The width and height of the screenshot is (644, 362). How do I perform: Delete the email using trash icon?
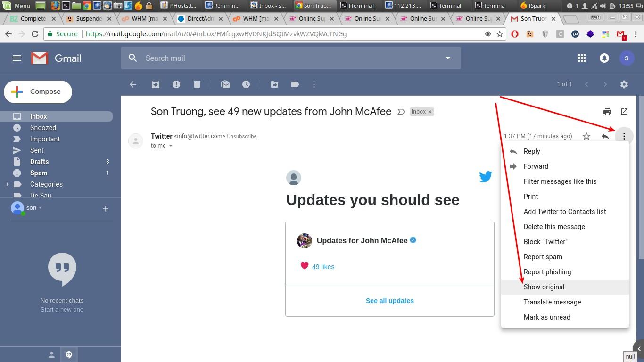(197, 84)
